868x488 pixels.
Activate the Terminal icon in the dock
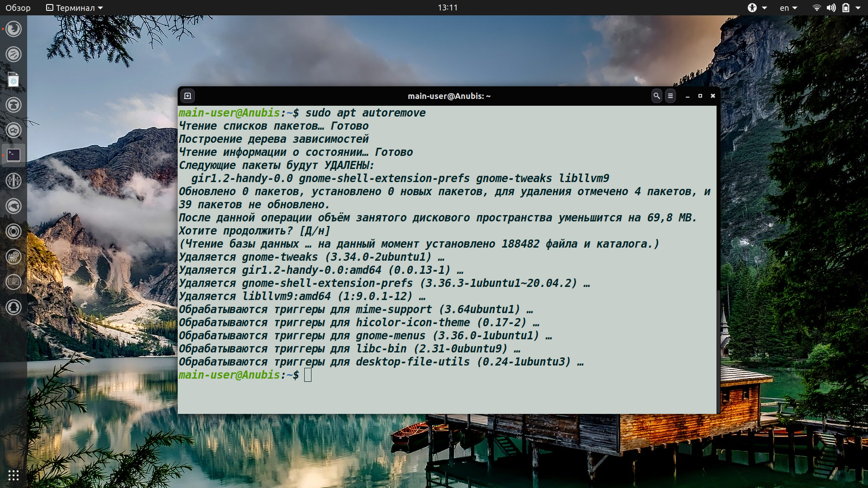14,155
